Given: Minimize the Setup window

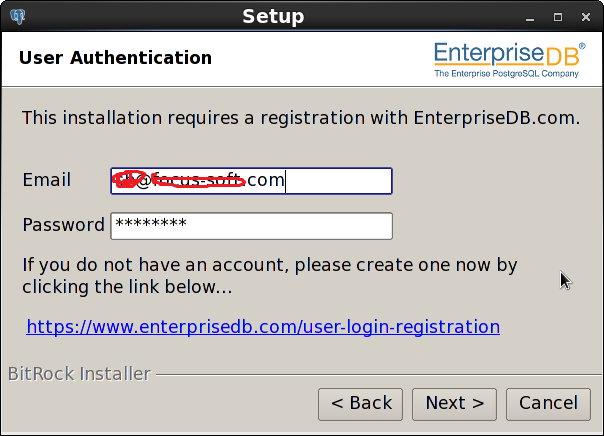Looking at the screenshot, I should [530, 17].
